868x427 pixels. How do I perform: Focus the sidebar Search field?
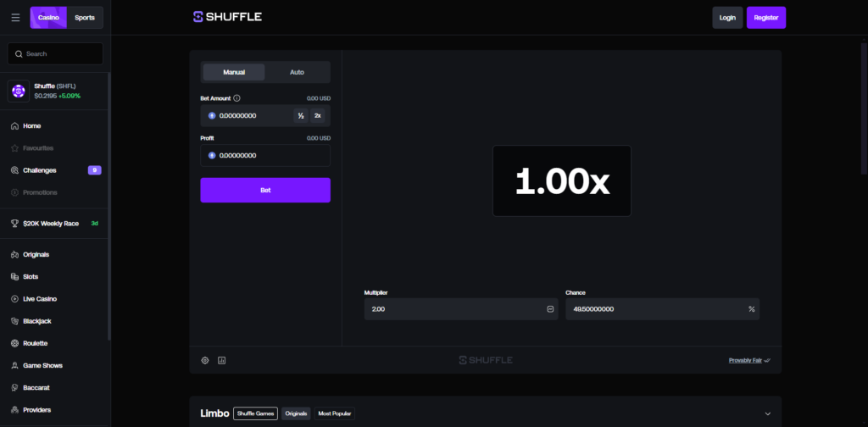click(55, 53)
